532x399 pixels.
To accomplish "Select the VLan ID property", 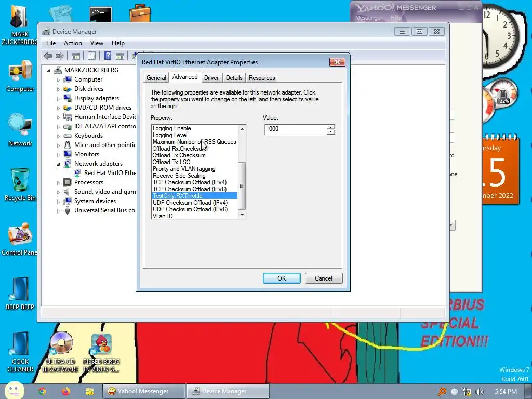I will (194, 216).
